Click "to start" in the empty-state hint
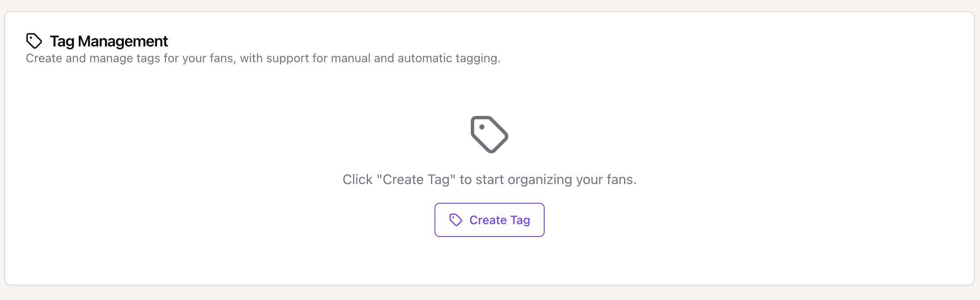980x300 pixels. pos(482,179)
